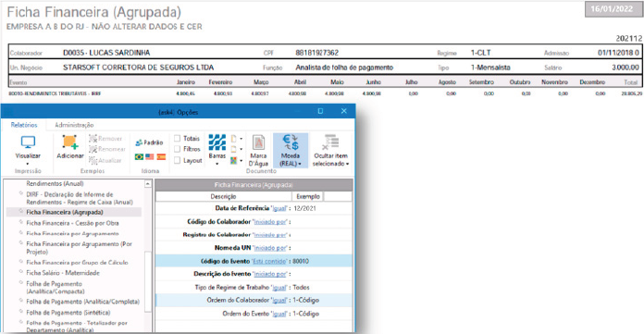Viewport: 644px width, 334px height.
Task: Click the 80010 Código do Evento value
Action: pos(301,261)
